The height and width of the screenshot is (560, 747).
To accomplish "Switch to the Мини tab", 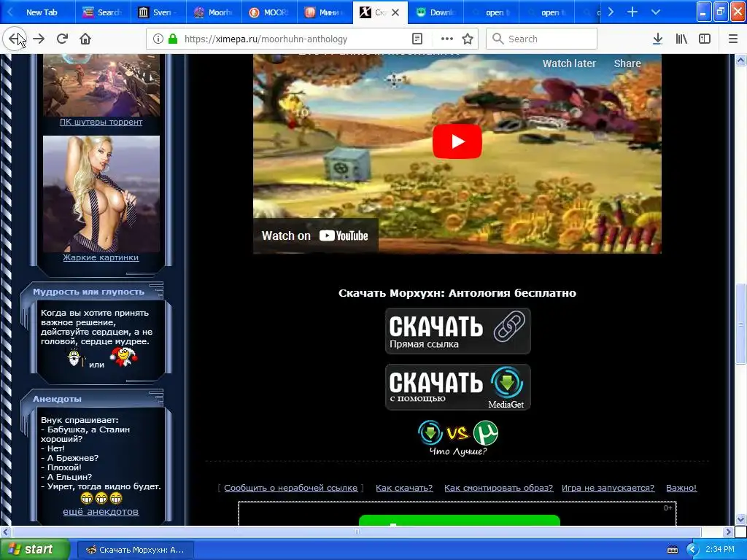I will 325,12.
